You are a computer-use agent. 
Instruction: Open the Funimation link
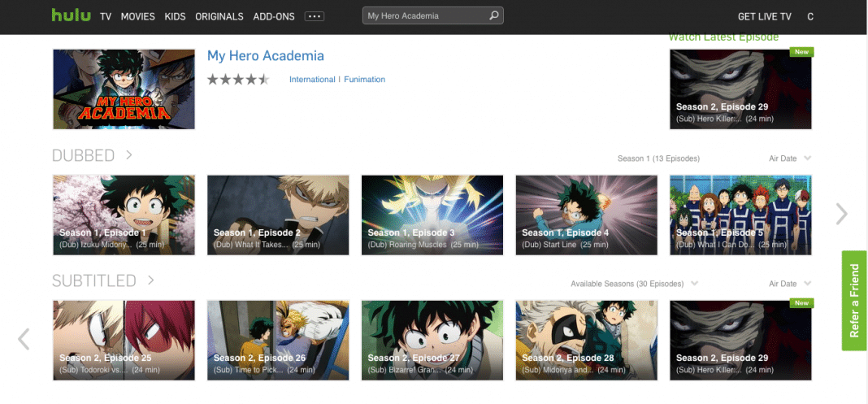[364, 79]
